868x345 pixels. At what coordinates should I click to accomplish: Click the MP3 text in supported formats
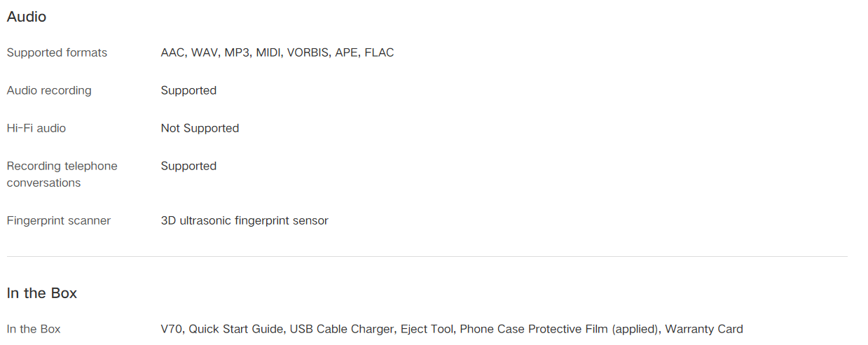tap(237, 52)
